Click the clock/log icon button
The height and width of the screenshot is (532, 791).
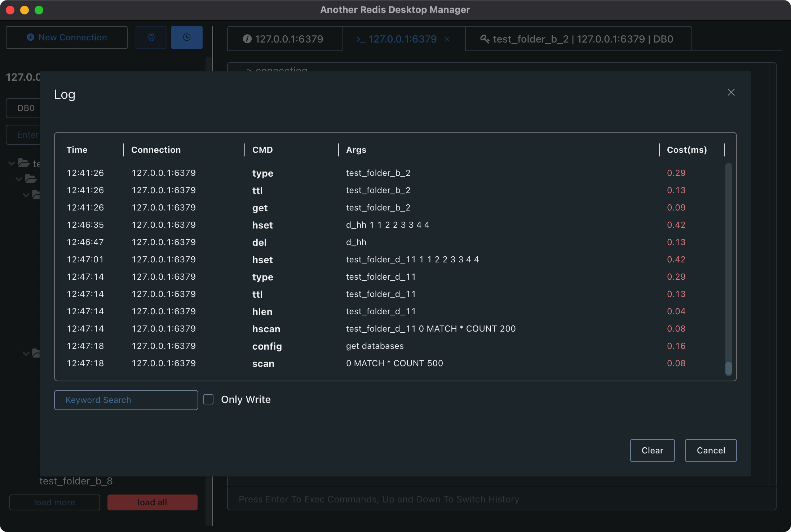pyautogui.click(x=186, y=37)
